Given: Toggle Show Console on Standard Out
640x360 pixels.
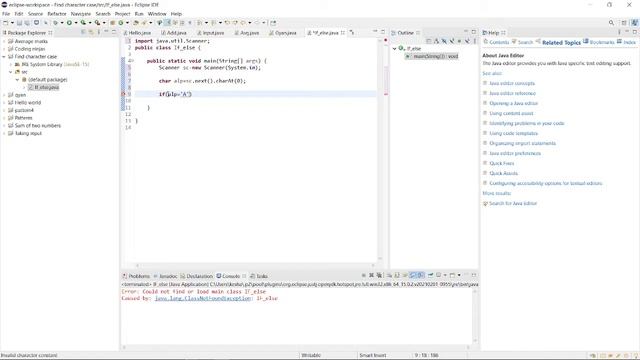Looking at the screenshot, I should tap(413, 276).
